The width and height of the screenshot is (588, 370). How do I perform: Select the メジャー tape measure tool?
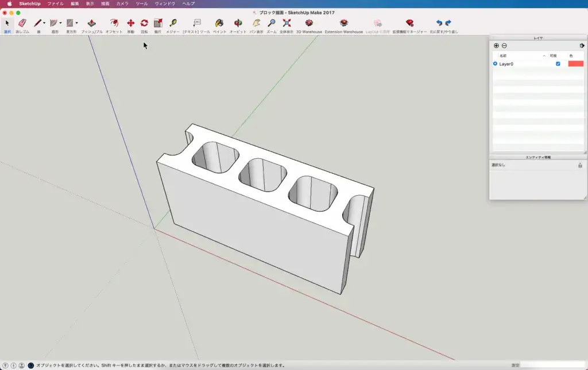click(x=173, y=23)
